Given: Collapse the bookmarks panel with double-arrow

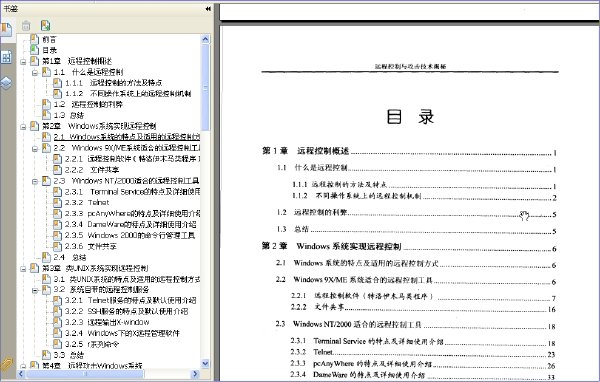Looking at the screenshot, I should pos(208,8).
